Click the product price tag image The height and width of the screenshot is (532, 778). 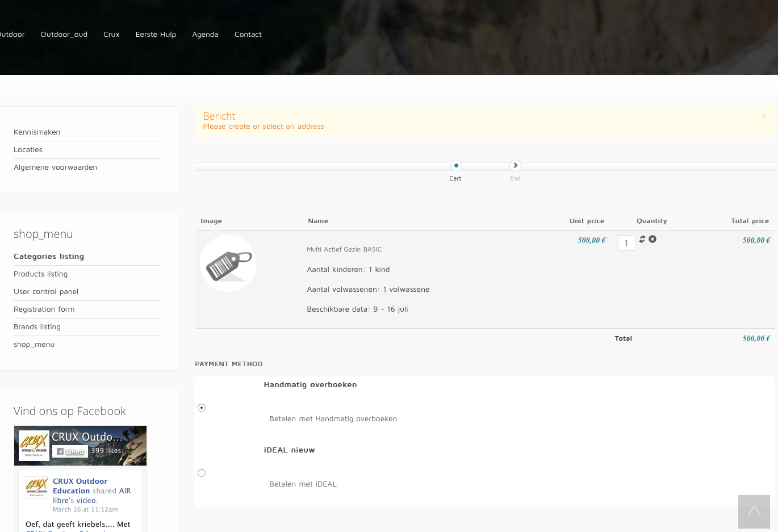click(x=228, y=264)
